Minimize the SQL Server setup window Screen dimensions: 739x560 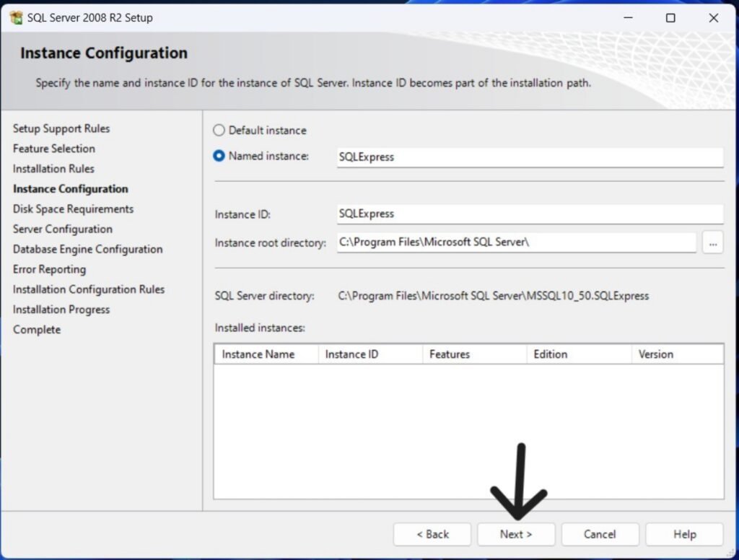(627, 18)
